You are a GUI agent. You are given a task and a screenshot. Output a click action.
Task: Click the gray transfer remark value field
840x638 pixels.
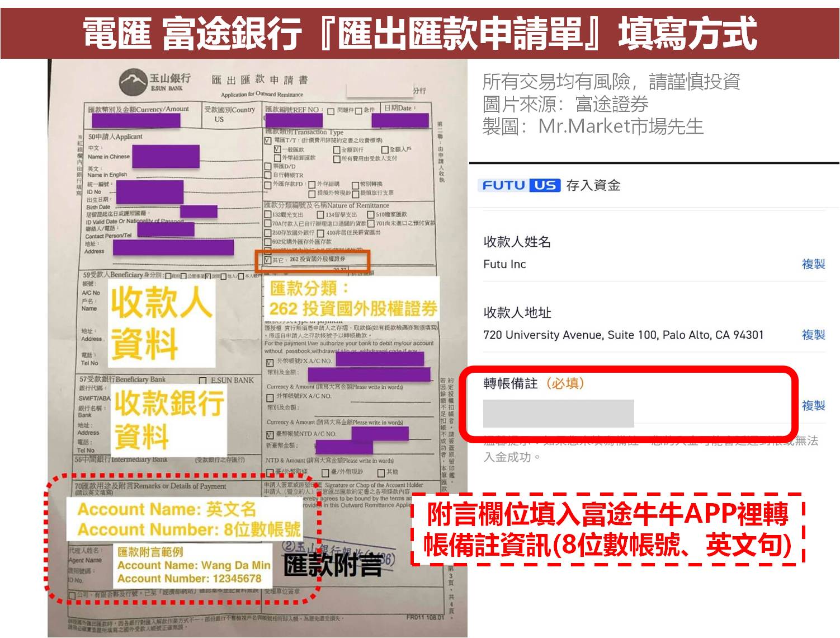(x=558, y=414)
